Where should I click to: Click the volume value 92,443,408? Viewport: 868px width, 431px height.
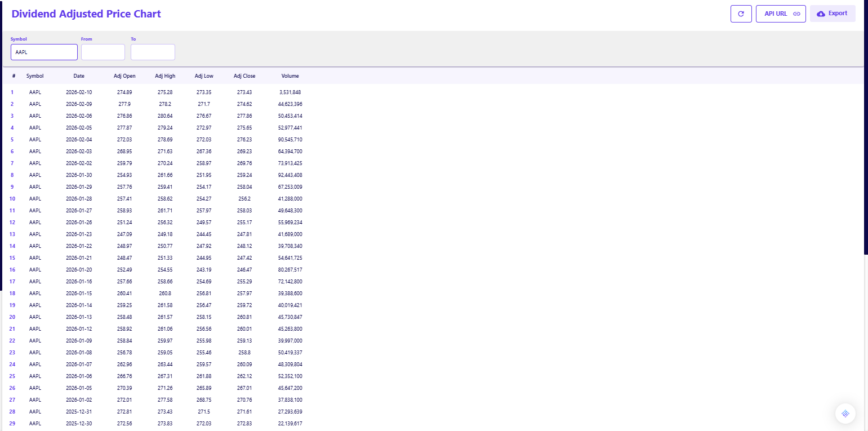[290, 175]
